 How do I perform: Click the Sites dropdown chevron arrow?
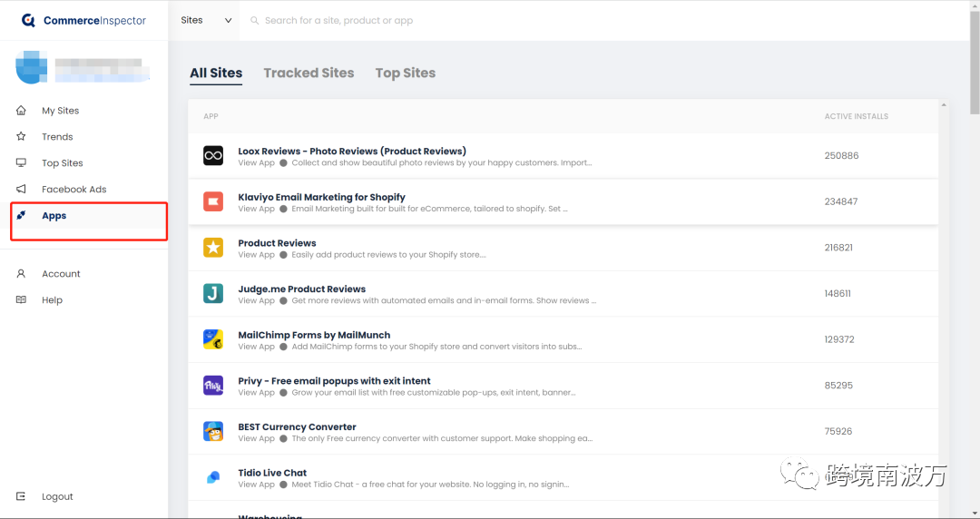tap(228, 21)
